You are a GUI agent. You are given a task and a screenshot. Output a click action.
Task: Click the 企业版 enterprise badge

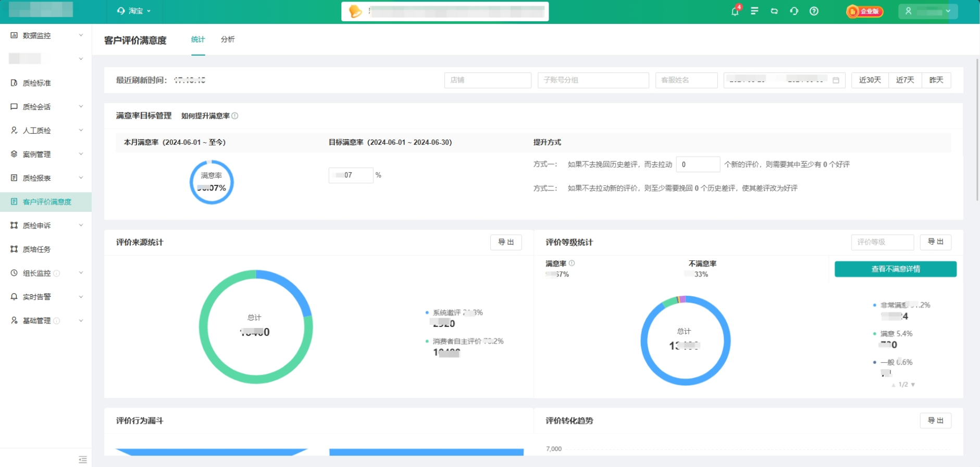click(x=865, y=11)
